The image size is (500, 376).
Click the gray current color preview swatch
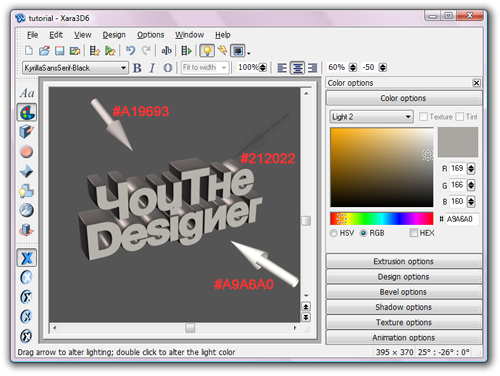[x=458, y=142]
